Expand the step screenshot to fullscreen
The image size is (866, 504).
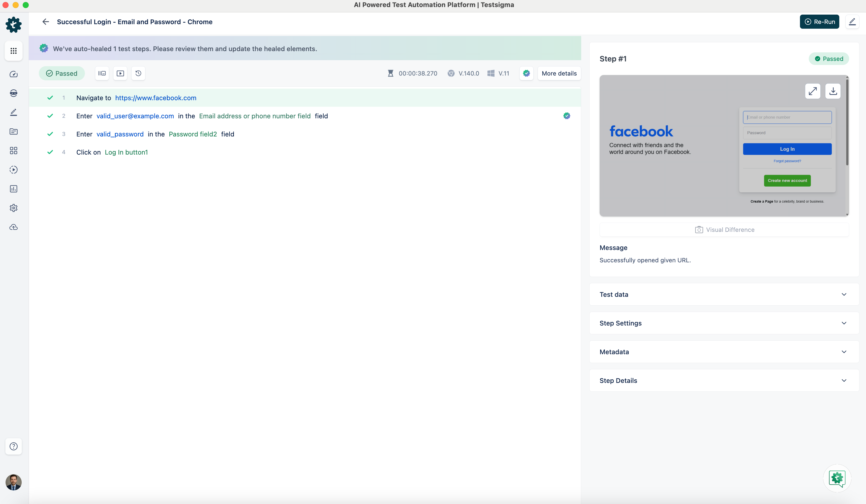(x=812, y=91)
